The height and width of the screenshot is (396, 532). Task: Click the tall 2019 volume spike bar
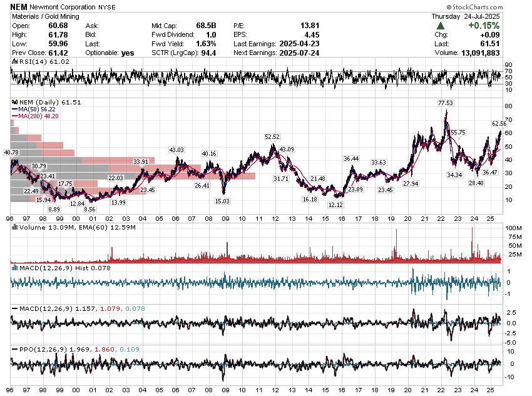396,245
